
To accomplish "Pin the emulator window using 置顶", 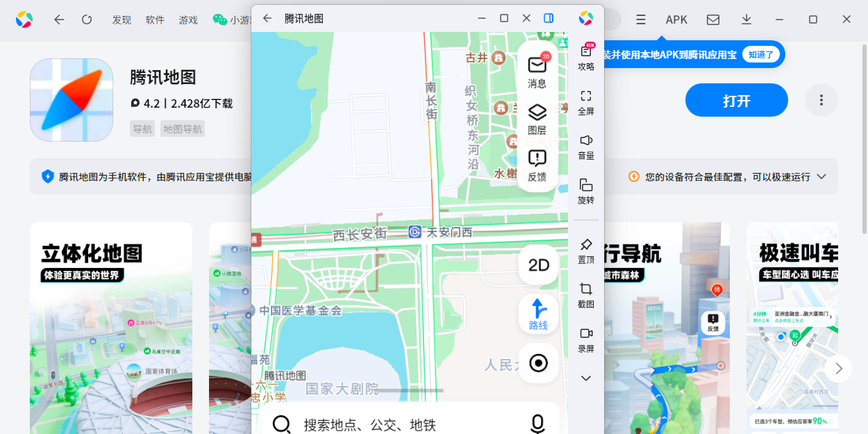I will 585,251.
